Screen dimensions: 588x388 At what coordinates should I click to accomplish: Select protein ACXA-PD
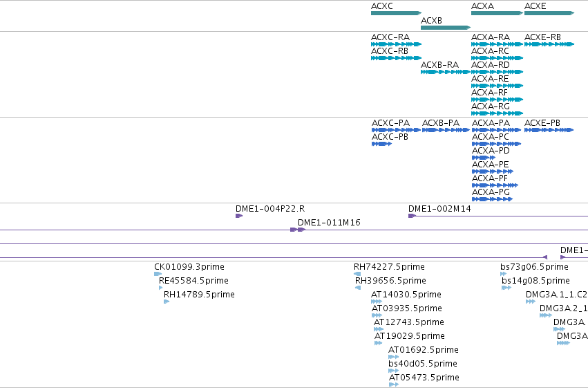pyautogui.click(x=484, y=158)
